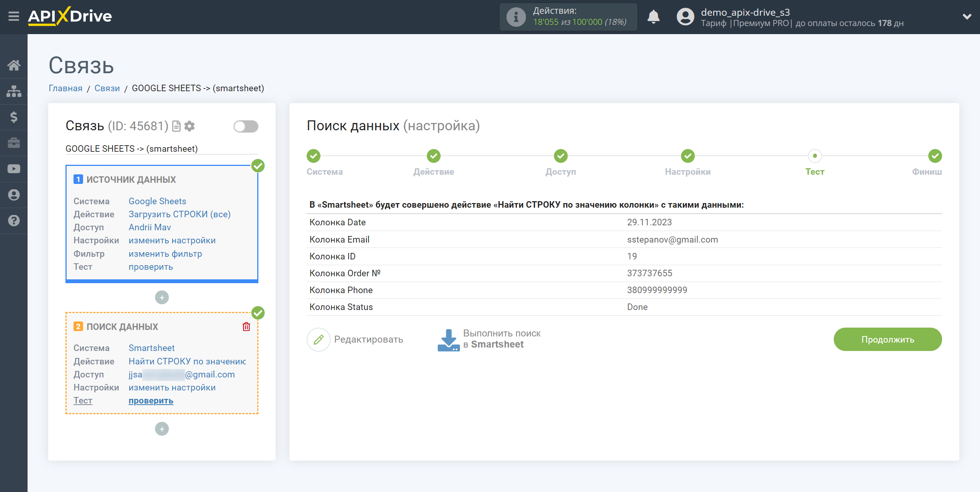Open the profile sidebar icon
This screenshot has height=492, width=980.
pyautogui.click(x=14, y=195)
